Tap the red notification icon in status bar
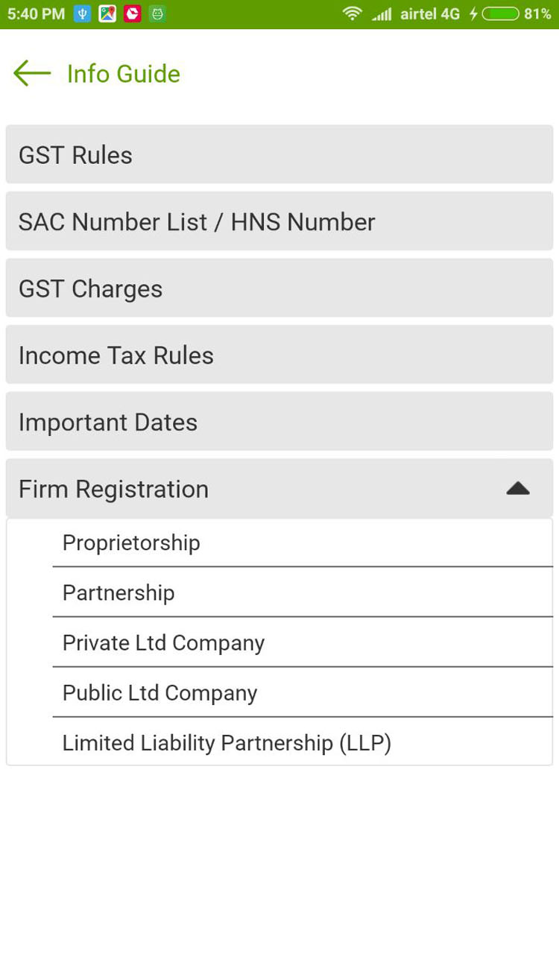Screen dimensions: 559x980 pos(133,13)
